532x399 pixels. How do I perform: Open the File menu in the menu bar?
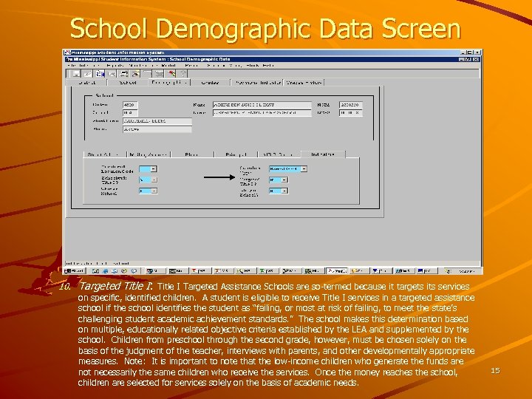click(x=70, y=65)
